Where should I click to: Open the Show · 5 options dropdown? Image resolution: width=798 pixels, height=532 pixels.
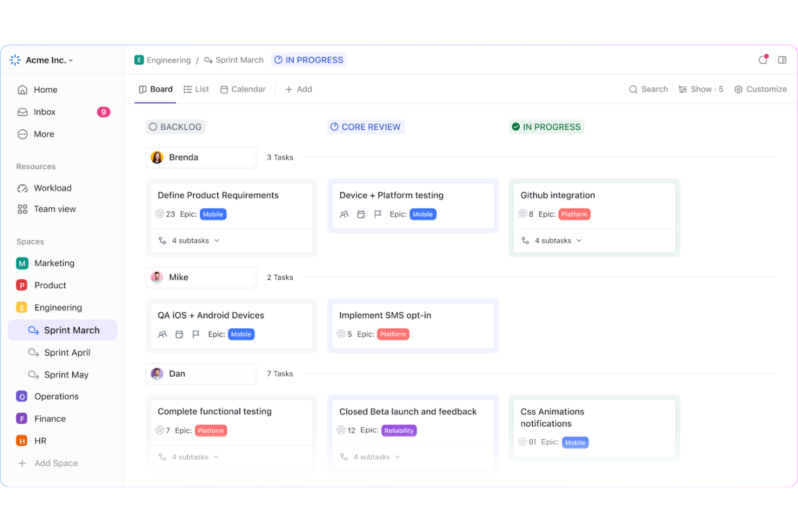click(x=701, y=89)
